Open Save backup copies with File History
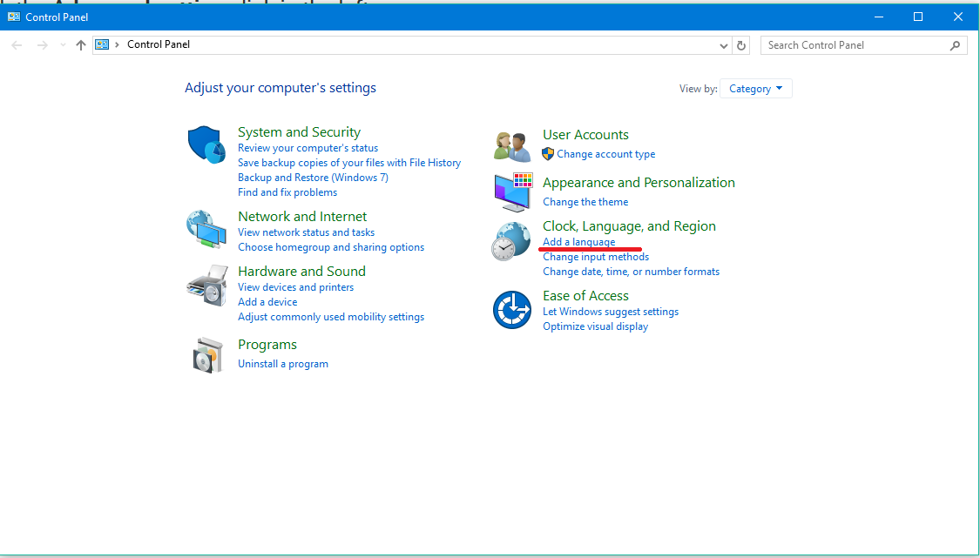980x558 pixels. 348,163
